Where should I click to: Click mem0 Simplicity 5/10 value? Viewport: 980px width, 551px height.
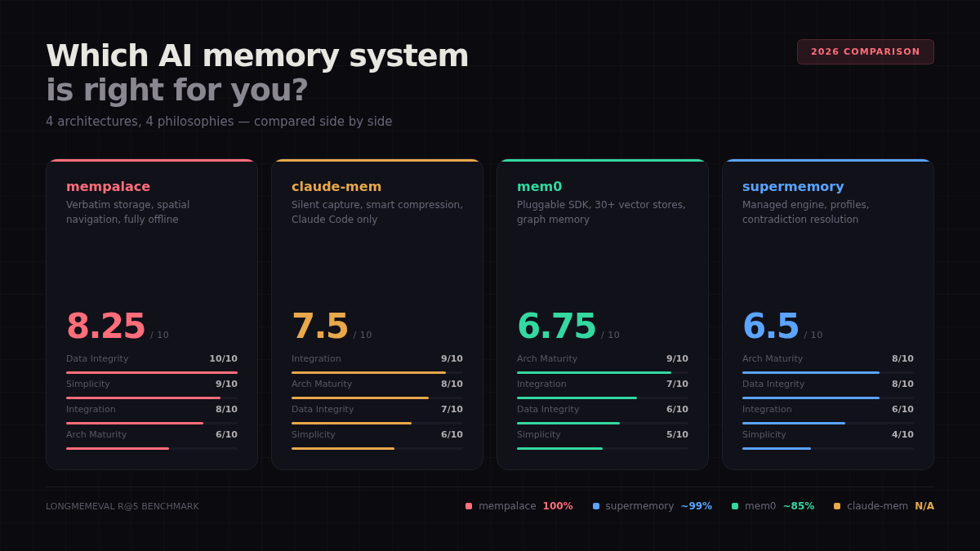[x=677, y=434]
